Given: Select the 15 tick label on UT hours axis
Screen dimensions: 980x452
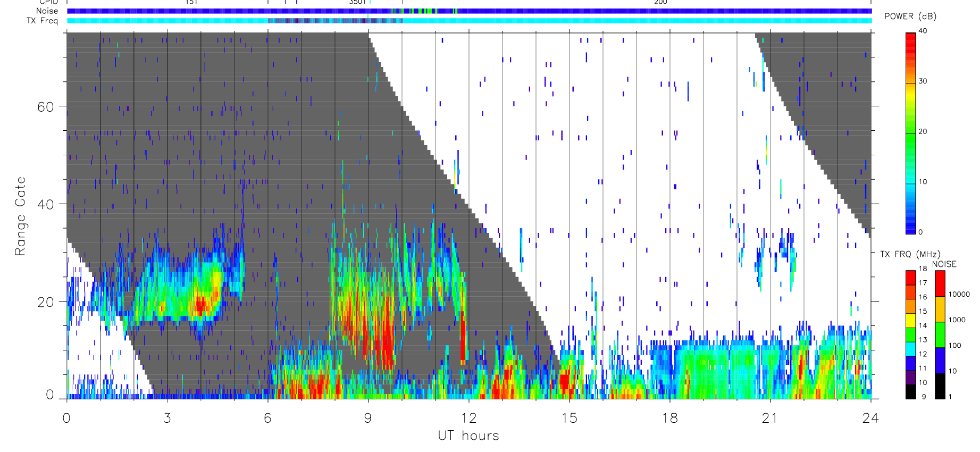Looking at the screenshot, I should (569, 418).
